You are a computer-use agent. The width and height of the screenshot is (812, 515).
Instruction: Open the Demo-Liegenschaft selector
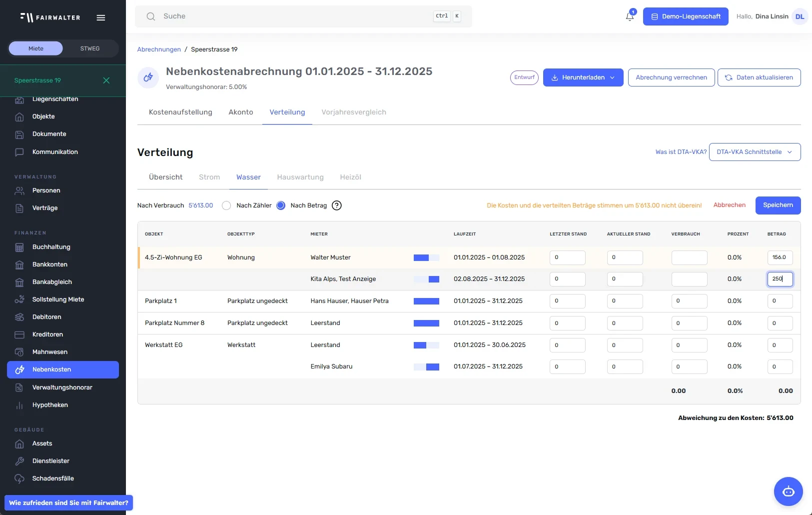pos(686,16)
